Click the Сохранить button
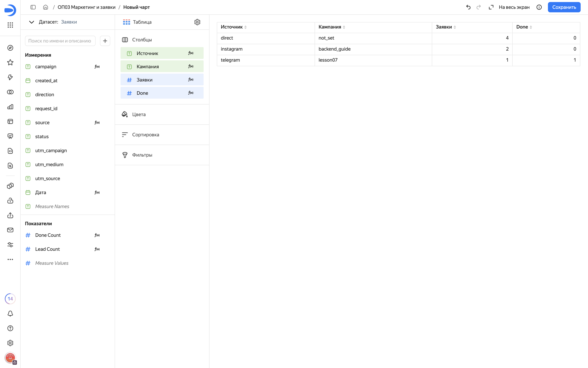This screenshot has height=368, width=588. click(564, 7)
